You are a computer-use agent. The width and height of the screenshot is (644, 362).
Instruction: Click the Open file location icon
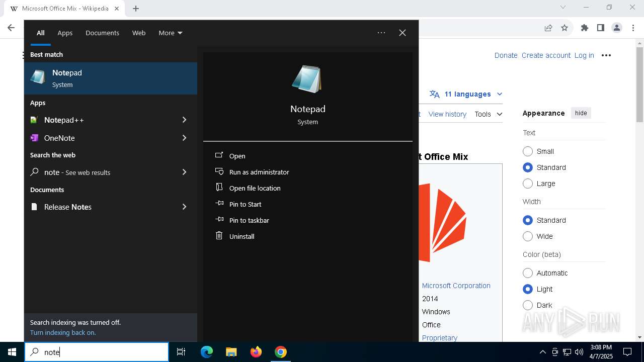point(219,188)
